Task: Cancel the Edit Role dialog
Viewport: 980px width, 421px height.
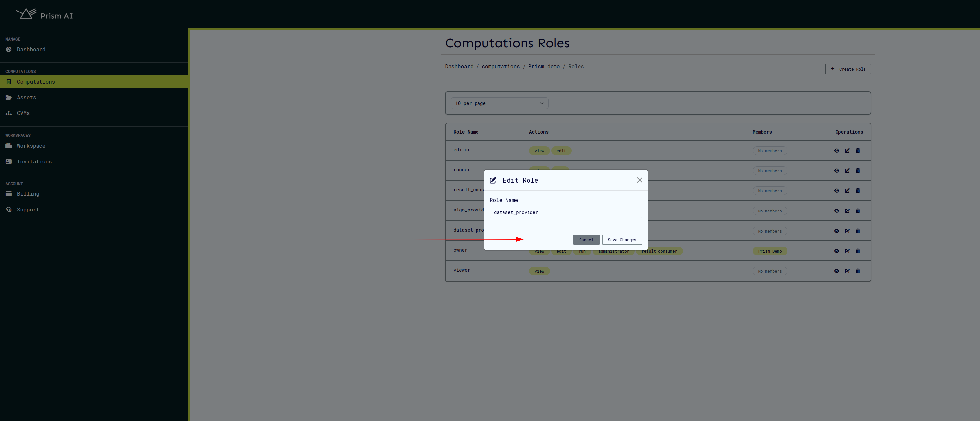Action: (x=586, y=240)
